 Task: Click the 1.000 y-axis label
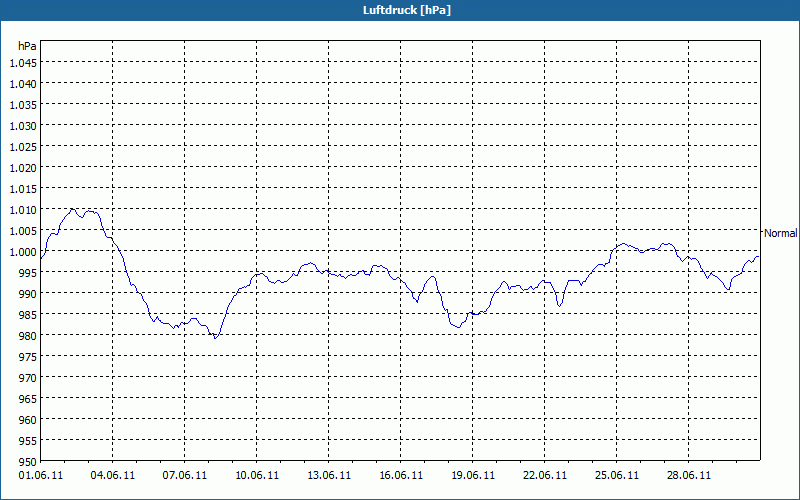pyautogui.click(x=23, y=252)
